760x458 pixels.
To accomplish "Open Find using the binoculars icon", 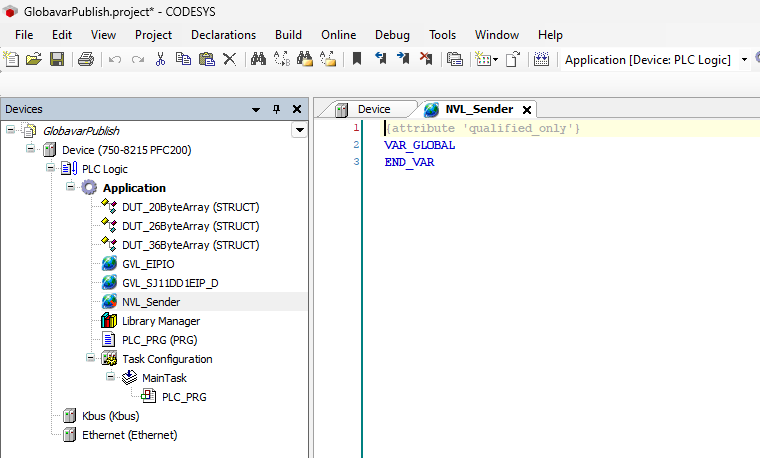I will pyautogui.click(x=258, y=59).
